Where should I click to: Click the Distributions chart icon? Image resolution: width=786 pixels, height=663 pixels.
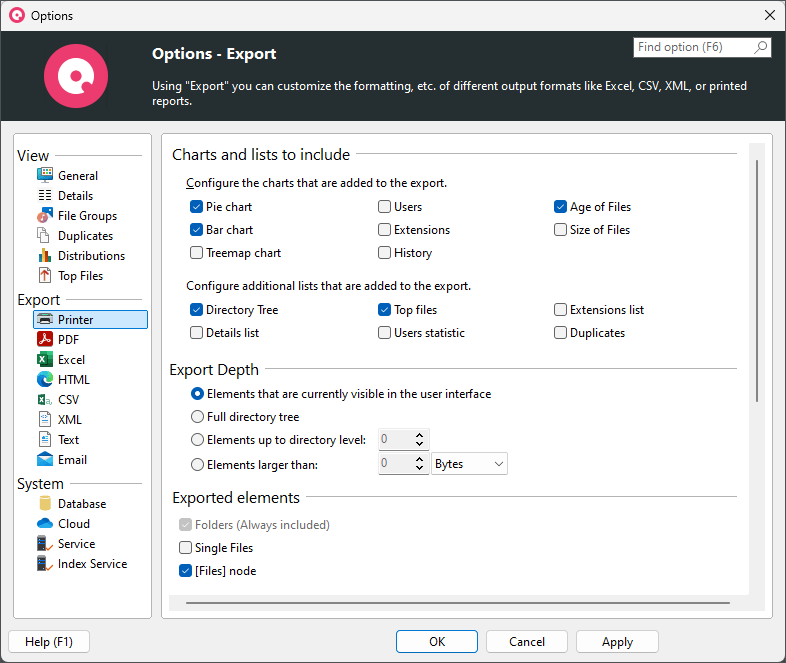click(x=45, y=256)
